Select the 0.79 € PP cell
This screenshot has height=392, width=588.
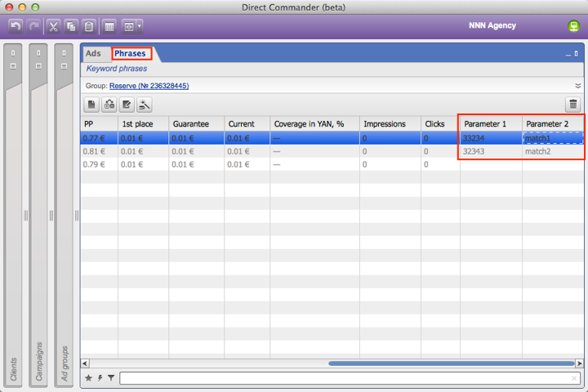(x=100, y=164)
